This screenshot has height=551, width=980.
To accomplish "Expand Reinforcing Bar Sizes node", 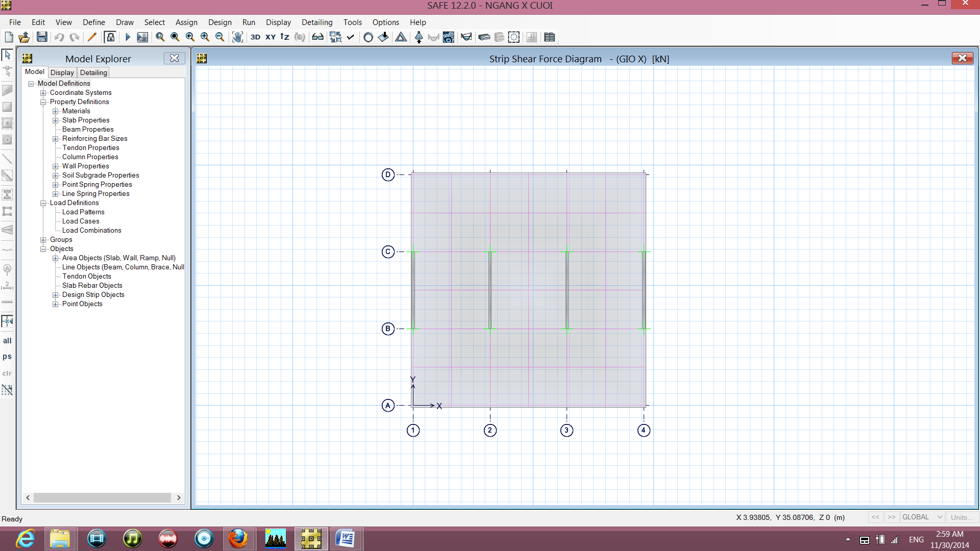I will [x=56, y=139].
